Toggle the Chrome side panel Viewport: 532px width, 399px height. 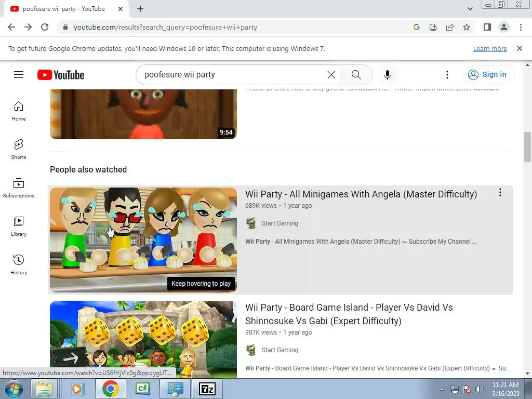pyautogui.click(x=487, y=27)
